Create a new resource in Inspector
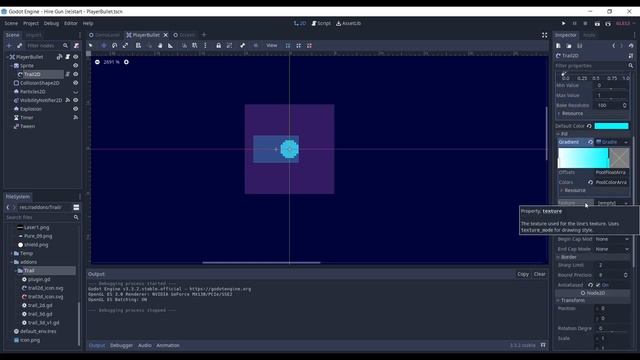640x360 pixels. [x=558, y=46]
